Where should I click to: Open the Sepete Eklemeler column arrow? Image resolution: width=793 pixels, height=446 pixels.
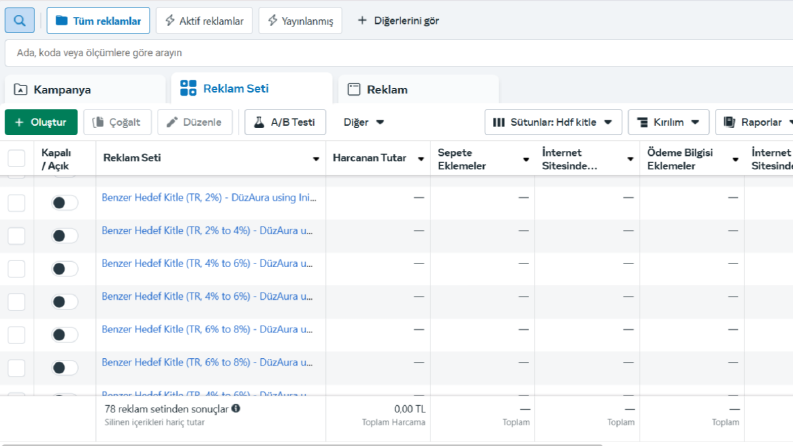(x=526, y=159)
